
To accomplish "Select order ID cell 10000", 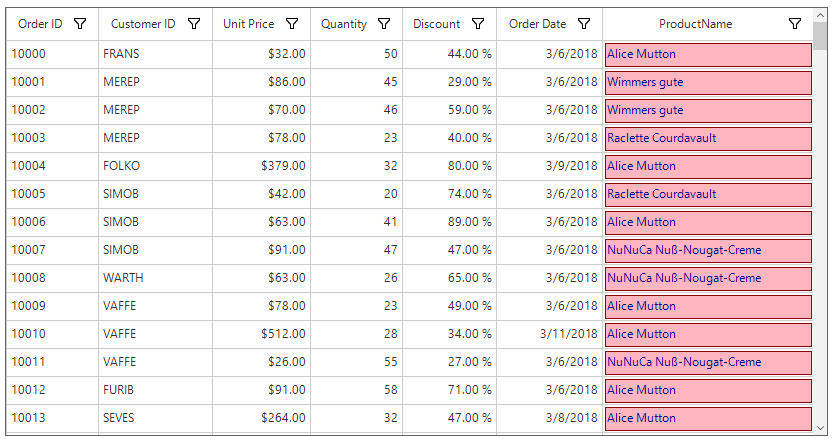I will (x=52, y=54).
